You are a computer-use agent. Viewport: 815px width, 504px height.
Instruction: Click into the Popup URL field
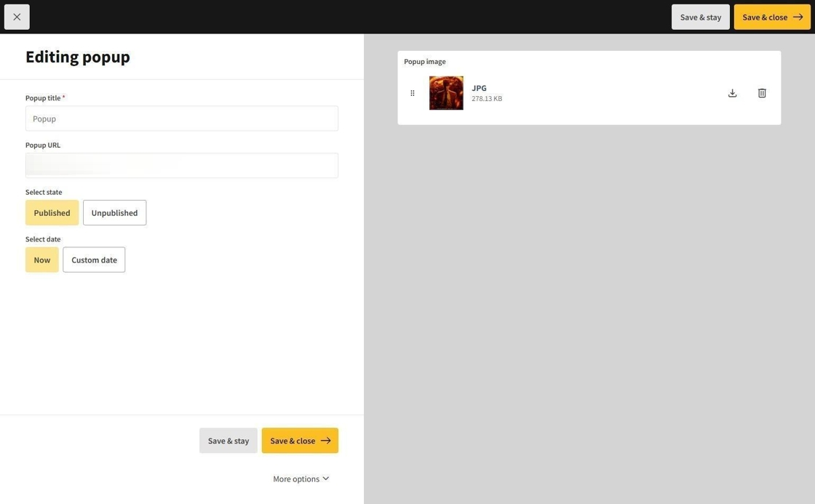(x=182, y=166)
